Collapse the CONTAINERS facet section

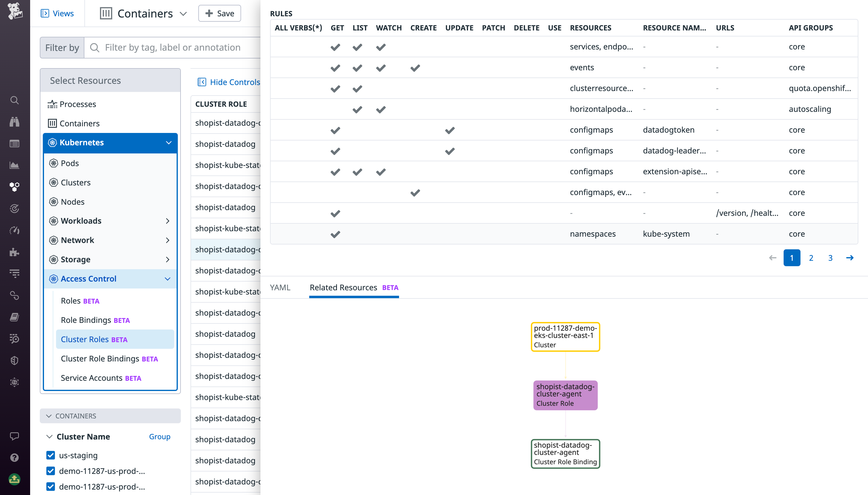click(49, 416)
